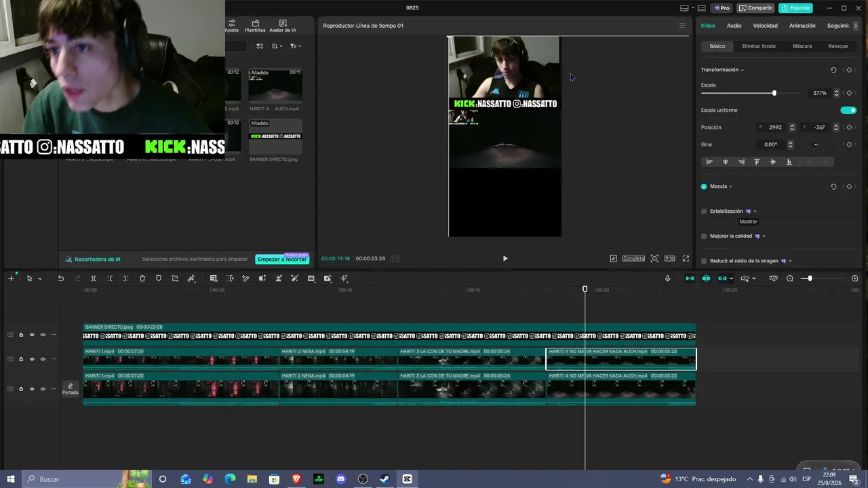Disable the Escala uniforme toggle

pyautogui.click(x=848, y=110)
